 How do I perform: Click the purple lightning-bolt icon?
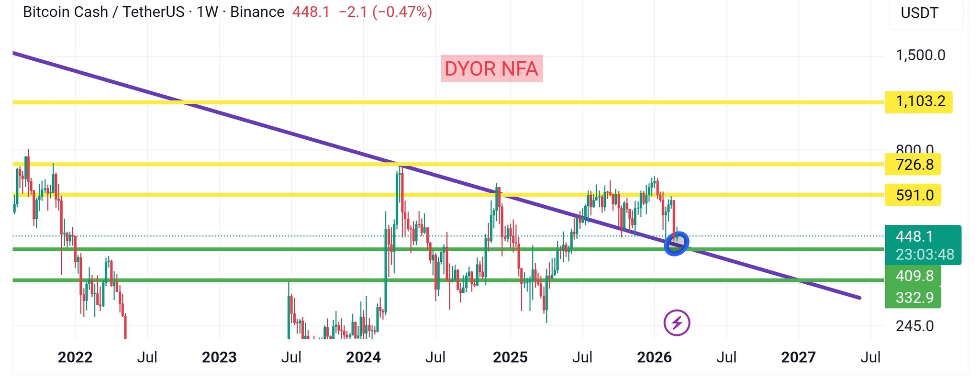tap(677, 323)
